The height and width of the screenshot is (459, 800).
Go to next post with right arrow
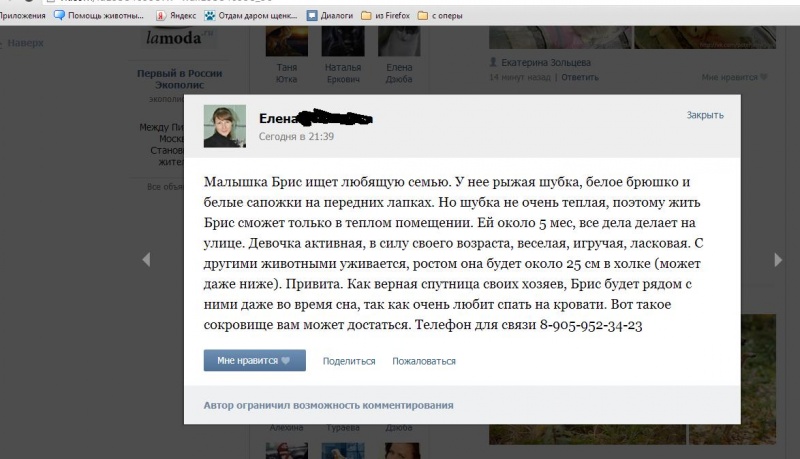point(778,260)
